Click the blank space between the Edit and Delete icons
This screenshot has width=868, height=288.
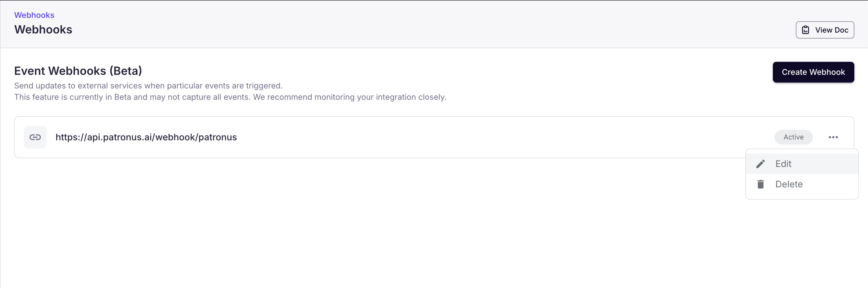[761, 174]
